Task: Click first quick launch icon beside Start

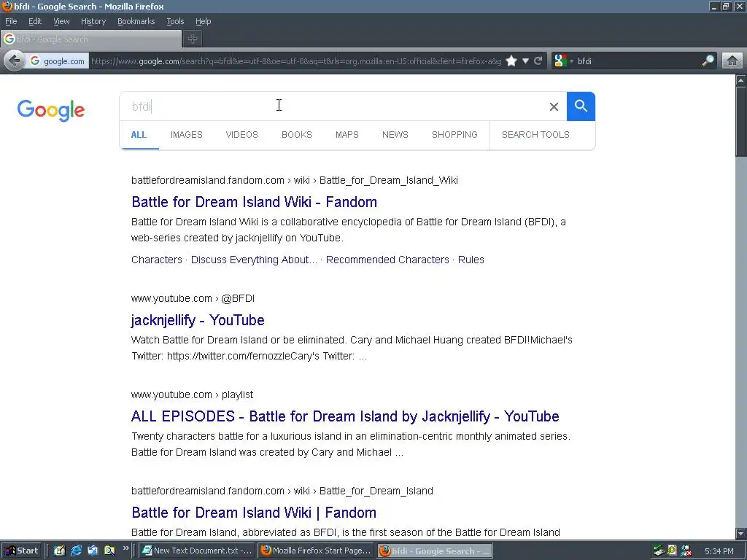Action: tap(59, 551)
